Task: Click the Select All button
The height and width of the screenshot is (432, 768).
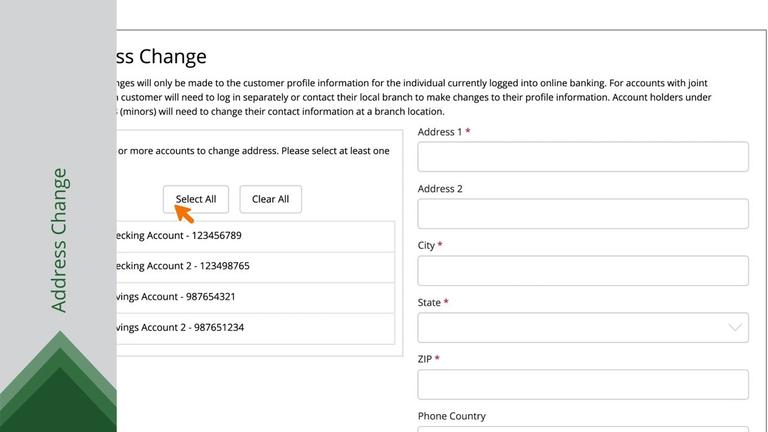Action: (196, 199)
